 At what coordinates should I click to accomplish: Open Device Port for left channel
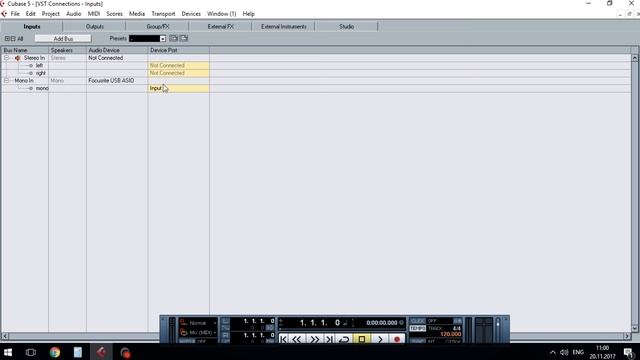click(x=179, y=66)
